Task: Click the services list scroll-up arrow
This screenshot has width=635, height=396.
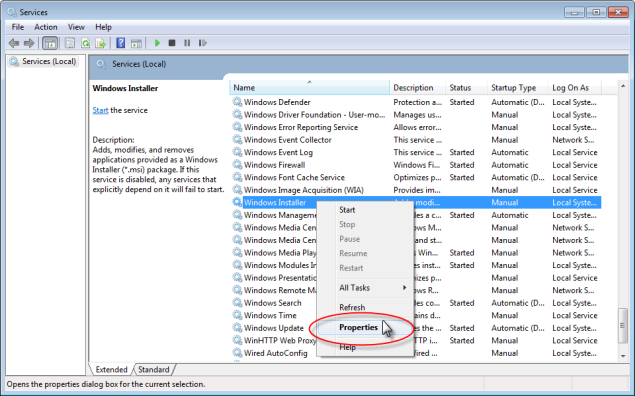Action: [623, 86]
